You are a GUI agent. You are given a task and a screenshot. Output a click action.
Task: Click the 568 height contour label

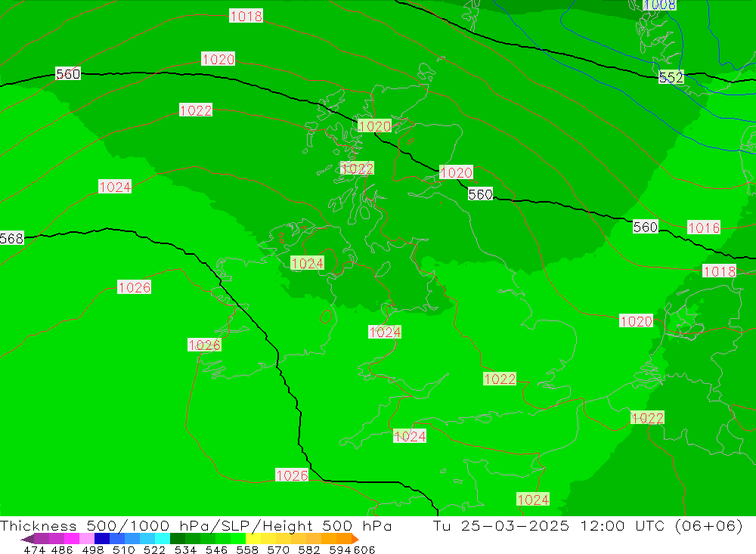tap(11, 238)
